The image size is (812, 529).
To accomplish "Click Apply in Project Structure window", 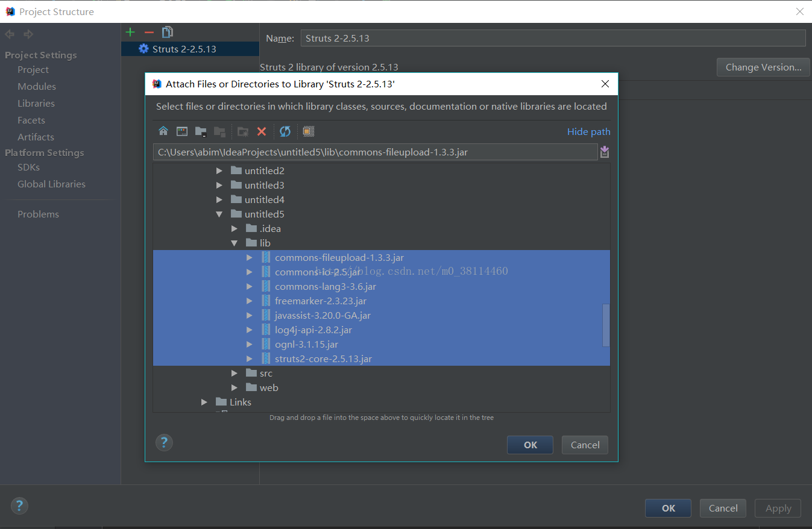I will tap(778, 508).
